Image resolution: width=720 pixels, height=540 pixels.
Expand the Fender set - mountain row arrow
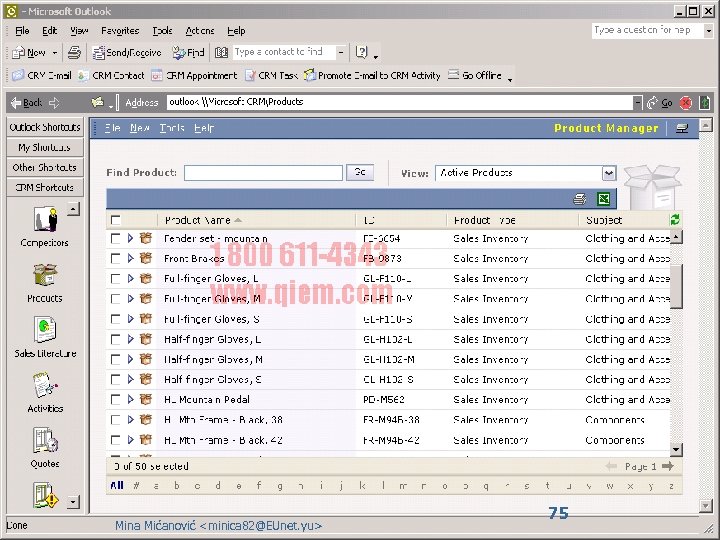pyautogui.click(x=130, y=238)
